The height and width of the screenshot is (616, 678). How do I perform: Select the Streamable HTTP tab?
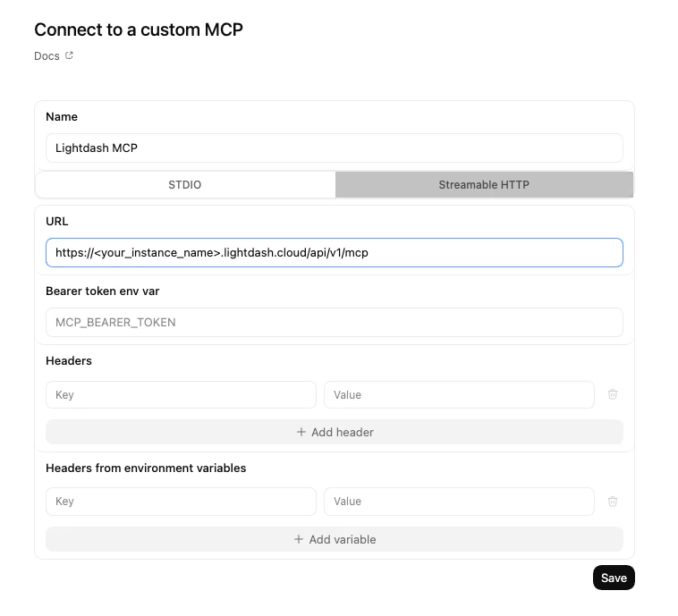click(484, 184)
